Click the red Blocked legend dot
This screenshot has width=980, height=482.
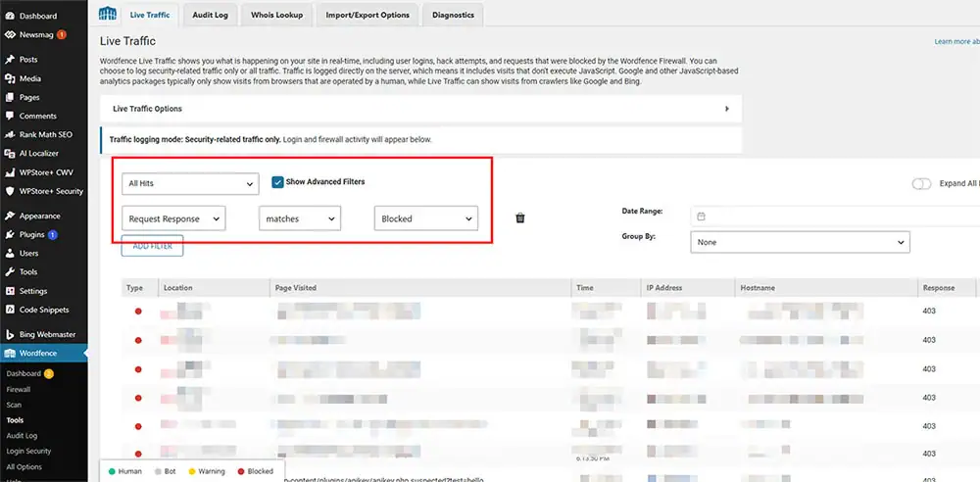[241, 471]
